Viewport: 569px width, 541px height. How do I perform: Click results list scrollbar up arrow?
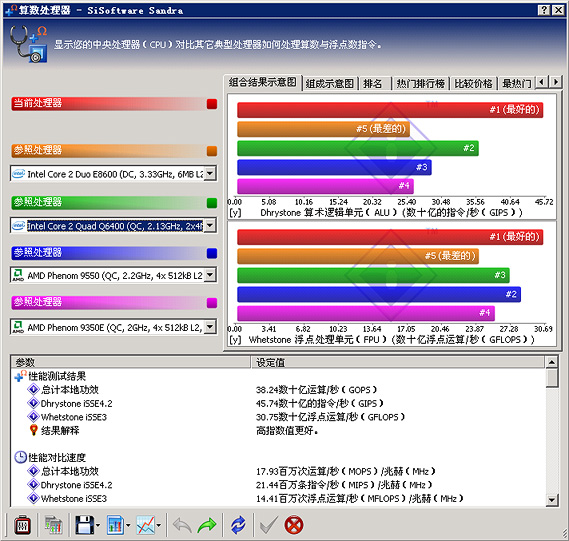[552, 362]
